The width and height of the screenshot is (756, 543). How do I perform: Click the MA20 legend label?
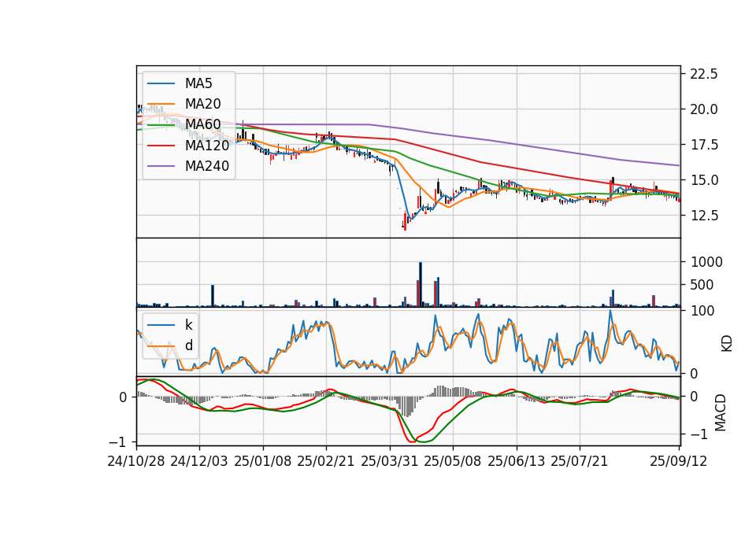tap(202, 104)
